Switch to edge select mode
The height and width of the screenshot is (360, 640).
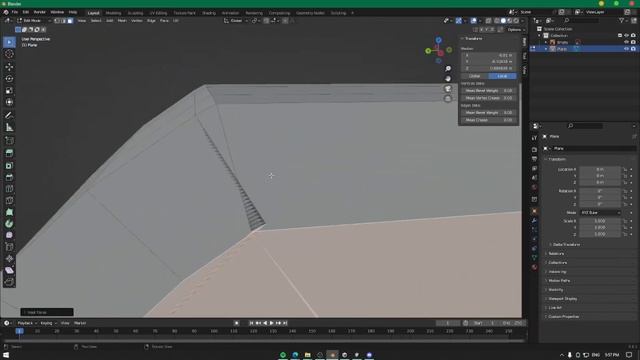coord(64,20)
